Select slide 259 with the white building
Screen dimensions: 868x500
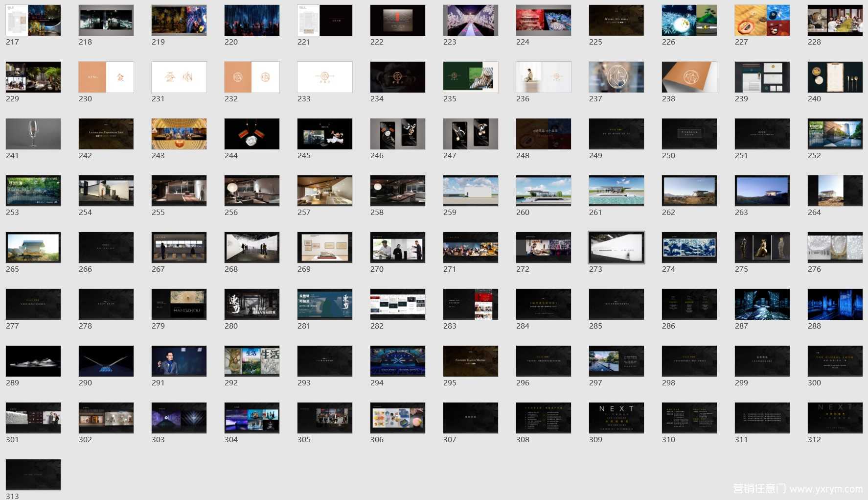coord(470,190)
